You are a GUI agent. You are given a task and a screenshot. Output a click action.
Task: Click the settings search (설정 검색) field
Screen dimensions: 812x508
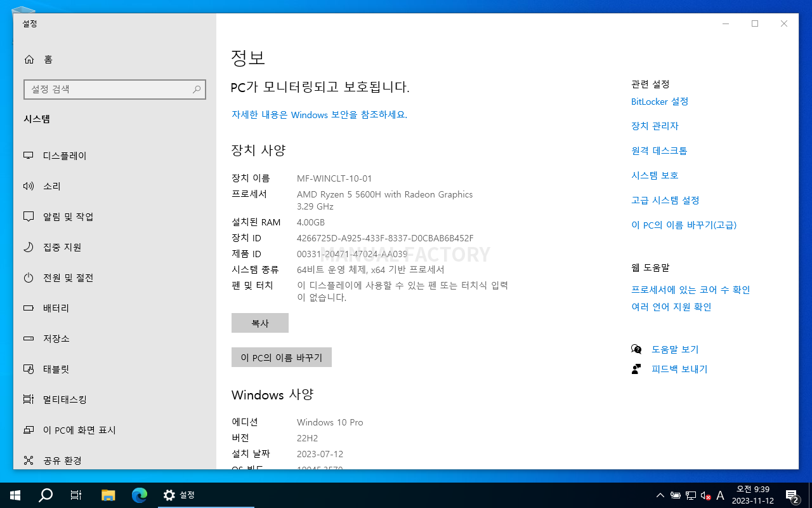(x=115, y=90)
